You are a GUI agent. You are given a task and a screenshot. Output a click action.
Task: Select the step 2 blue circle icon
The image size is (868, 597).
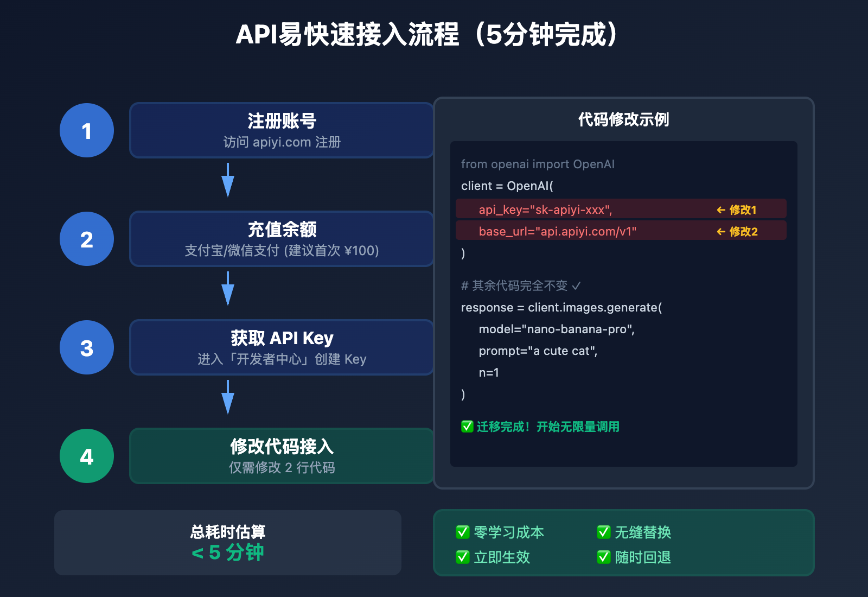(x=86, y=239)
